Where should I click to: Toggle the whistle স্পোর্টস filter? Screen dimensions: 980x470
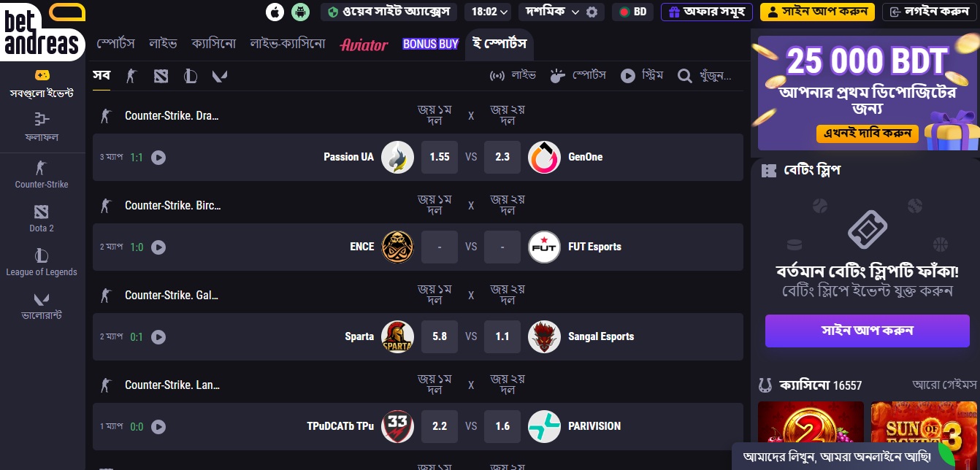point(578,76)
